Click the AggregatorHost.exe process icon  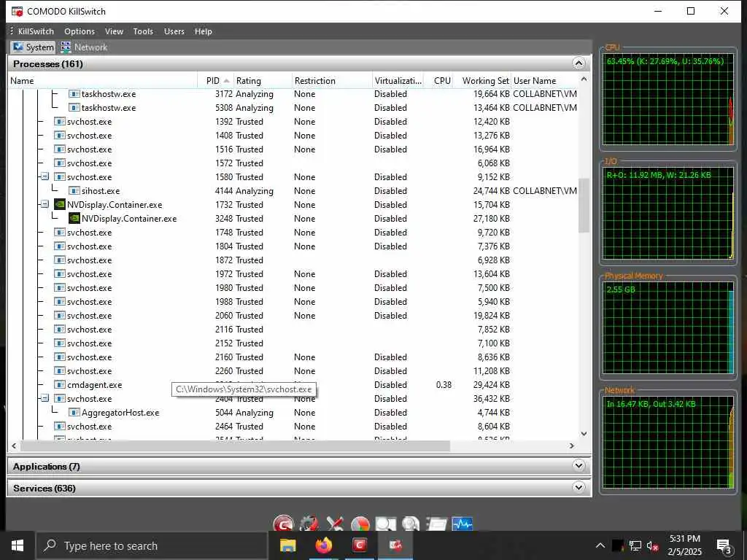coord(74,413)
